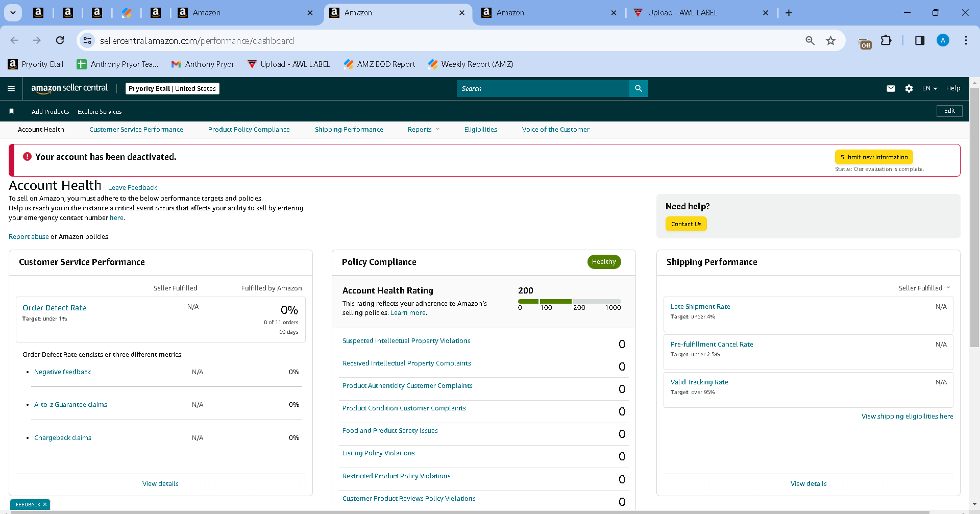Expand the Seller Fulfilled dropdown in Shipping Performance
Screen dimensions: 980x514
[924, 288]
